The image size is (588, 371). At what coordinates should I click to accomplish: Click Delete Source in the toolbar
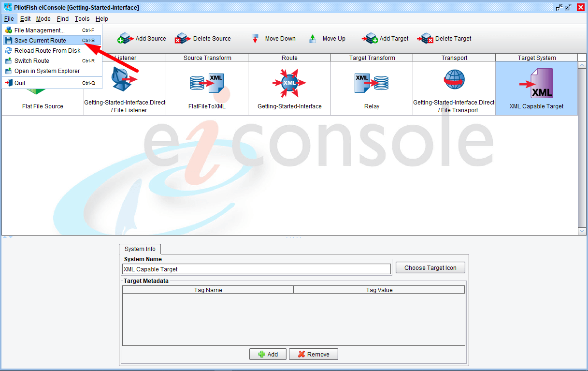(x=203, y=39)
